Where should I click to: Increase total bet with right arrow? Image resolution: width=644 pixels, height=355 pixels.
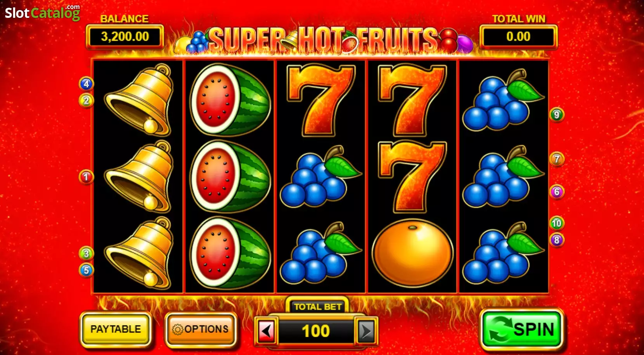(366, 331)
